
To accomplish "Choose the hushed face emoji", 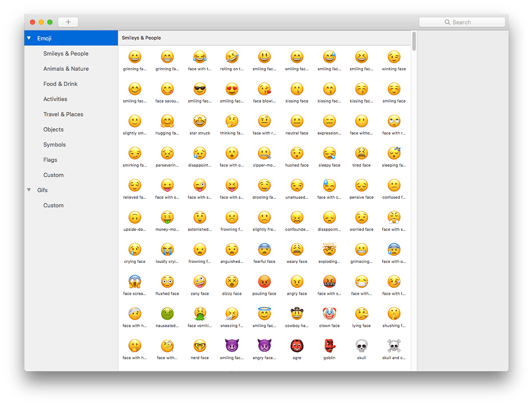I will [297, 153].
